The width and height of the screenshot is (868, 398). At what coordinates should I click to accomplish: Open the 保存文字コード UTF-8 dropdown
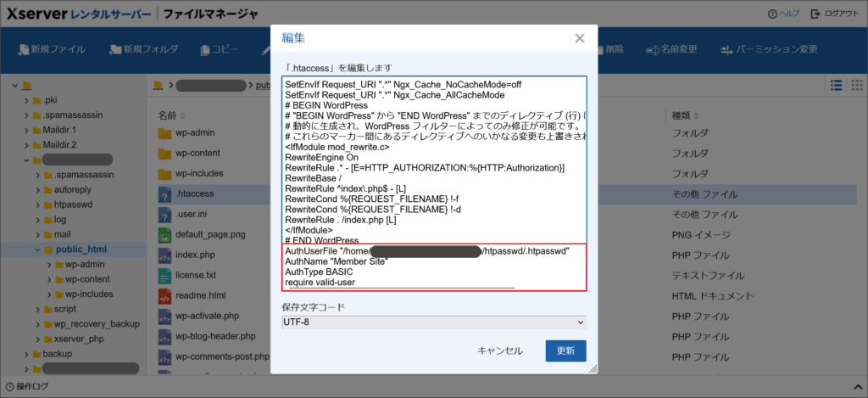pyautogui.click(x=434, y=322)
